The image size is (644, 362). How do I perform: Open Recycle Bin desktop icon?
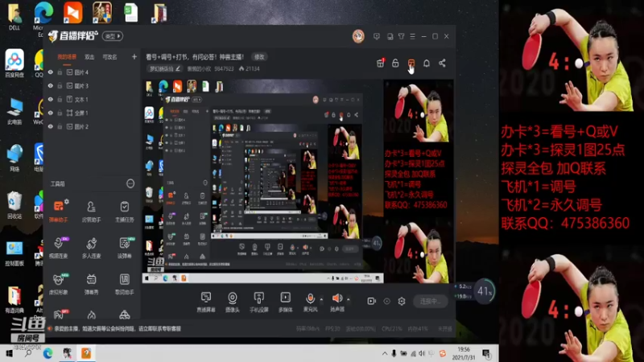click(14, 205)
